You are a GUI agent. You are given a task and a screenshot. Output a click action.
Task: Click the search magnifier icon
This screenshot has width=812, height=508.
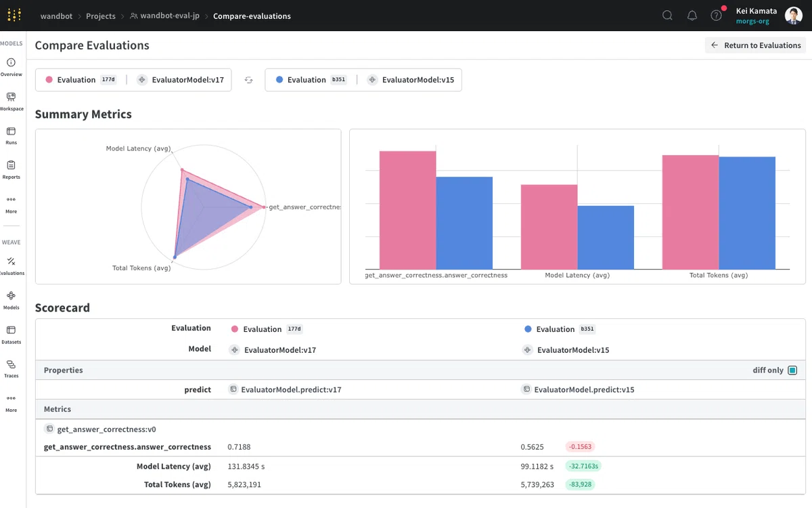667,16
